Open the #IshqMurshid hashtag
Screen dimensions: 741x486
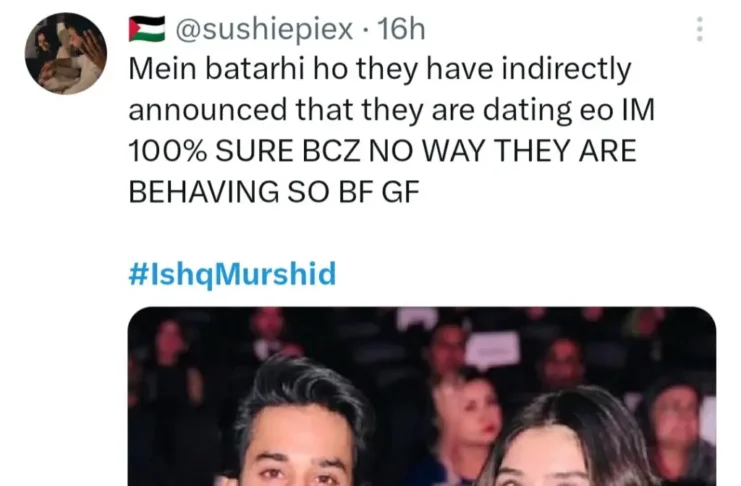coord(232,274)
